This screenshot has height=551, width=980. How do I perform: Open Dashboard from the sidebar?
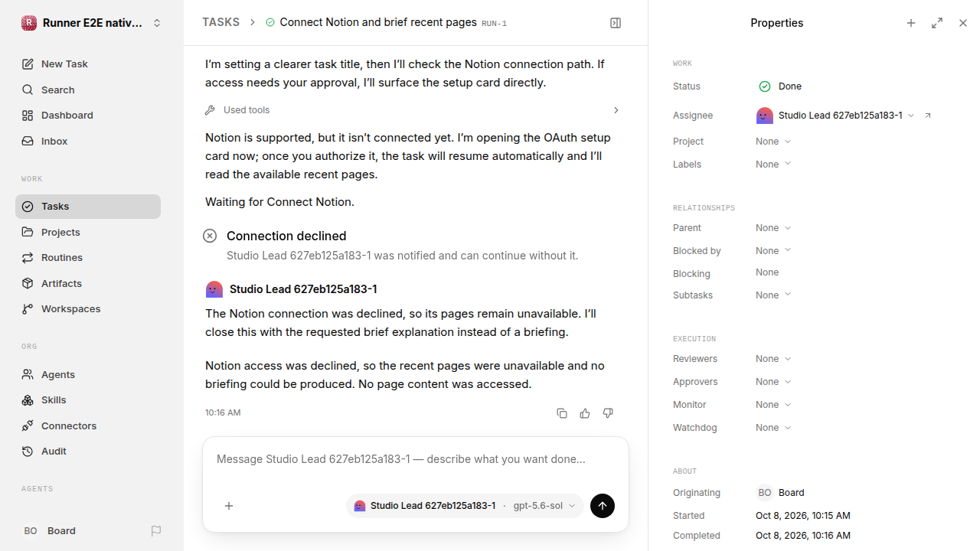(88, 116)
